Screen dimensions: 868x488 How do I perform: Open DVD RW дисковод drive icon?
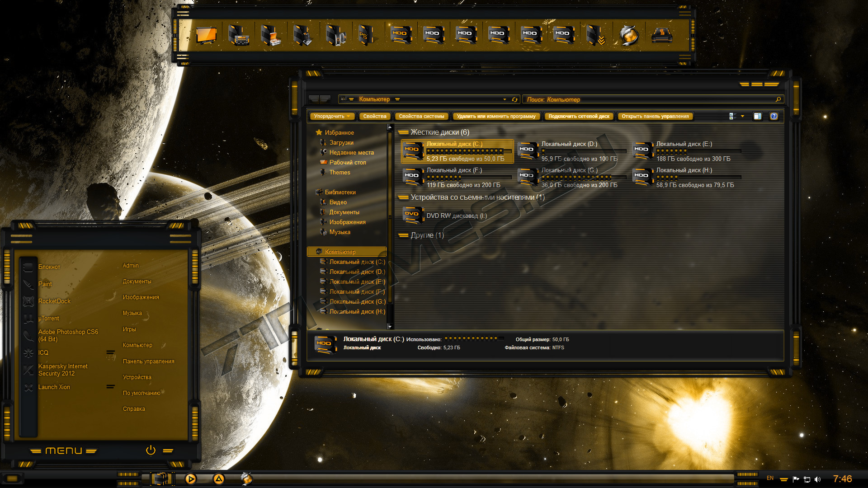pos(412,216)
